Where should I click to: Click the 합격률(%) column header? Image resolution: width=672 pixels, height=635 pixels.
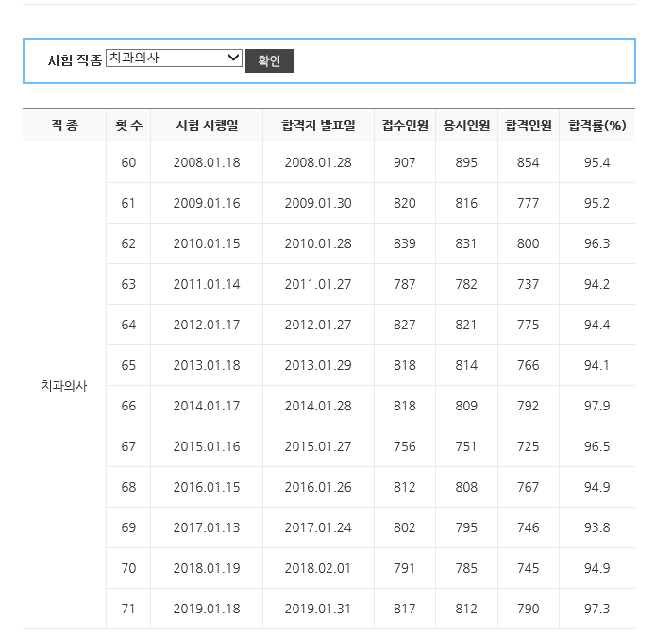click(597, 125)
